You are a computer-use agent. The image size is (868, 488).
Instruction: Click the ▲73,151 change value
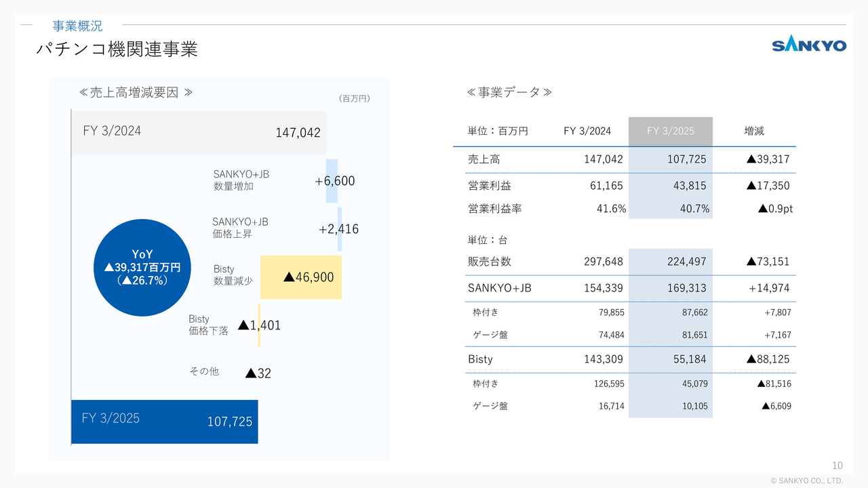[768, 261]
